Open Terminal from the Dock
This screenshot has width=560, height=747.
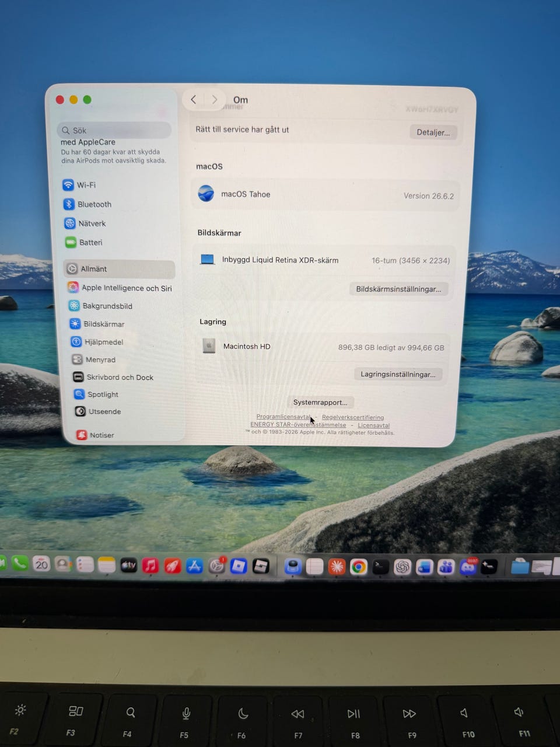(x=380, y=566)
